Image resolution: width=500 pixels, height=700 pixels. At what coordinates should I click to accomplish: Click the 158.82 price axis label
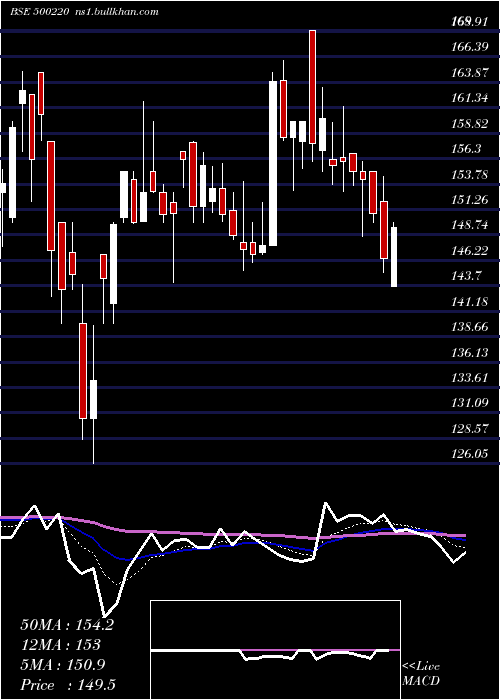point(469,124)
